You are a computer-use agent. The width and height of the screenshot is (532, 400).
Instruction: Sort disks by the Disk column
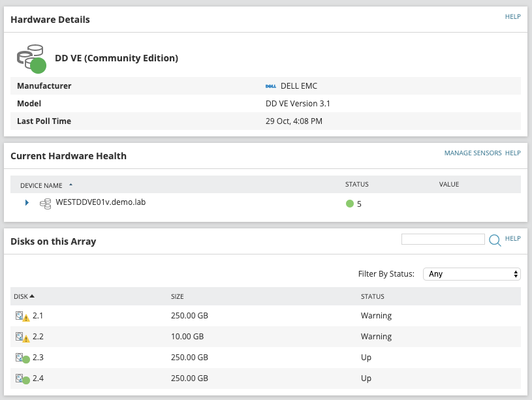23,296
